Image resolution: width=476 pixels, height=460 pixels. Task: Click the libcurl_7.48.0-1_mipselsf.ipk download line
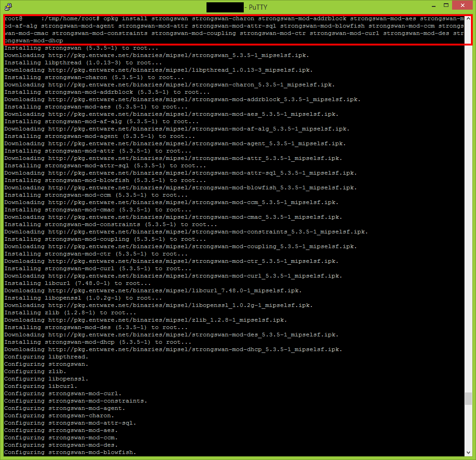153,291
